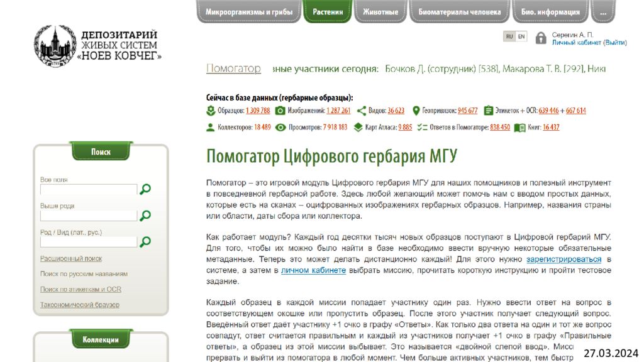This screenshot has width=644, height=362.
Task: Click the search magnifier beside 'Выше рода'
Action: (145, 216)
